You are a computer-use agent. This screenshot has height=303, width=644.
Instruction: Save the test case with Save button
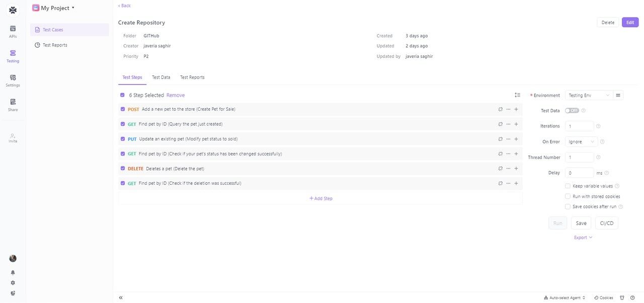click(581, 223)
